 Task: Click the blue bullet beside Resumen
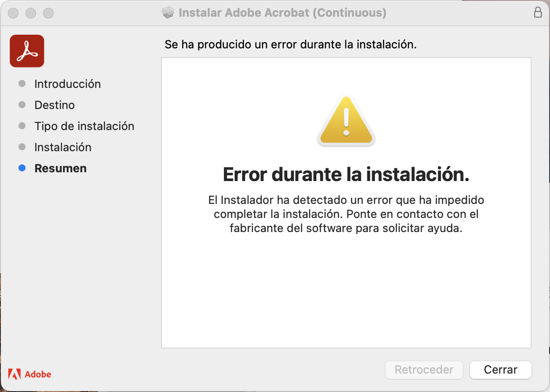[22, 168]
